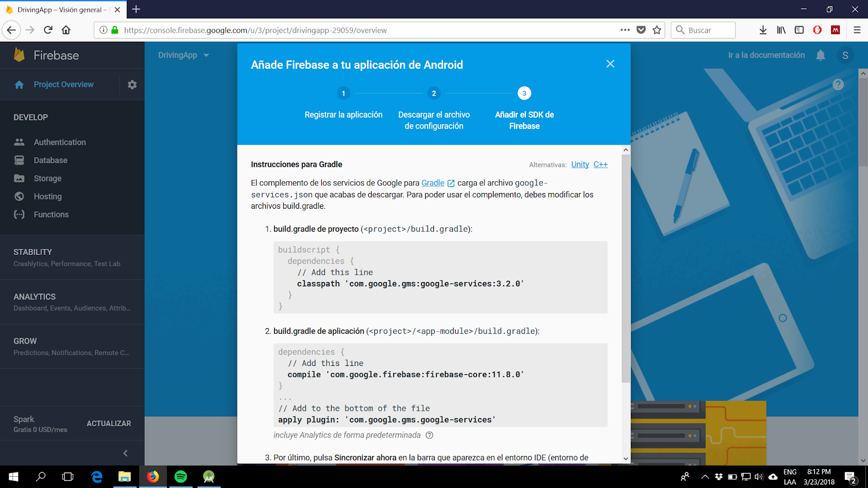
Task: Click the Pocket save icon
Action: pos(641,30)
